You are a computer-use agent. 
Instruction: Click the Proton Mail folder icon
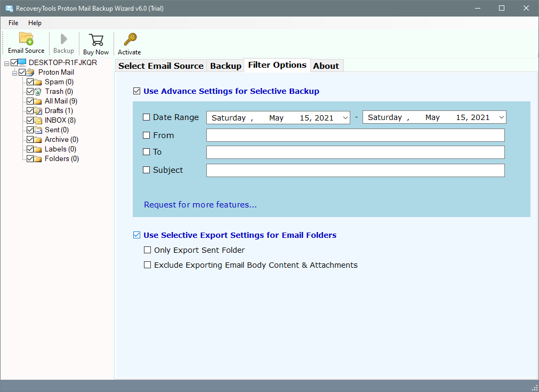(30, 72)
